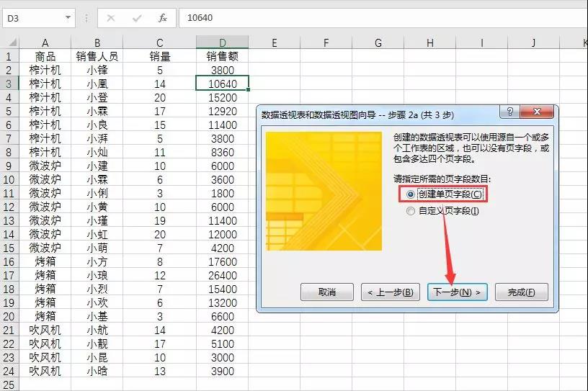This screenshot has width=588, height=391.
Task: Select column A header
Action: point(45,42)
